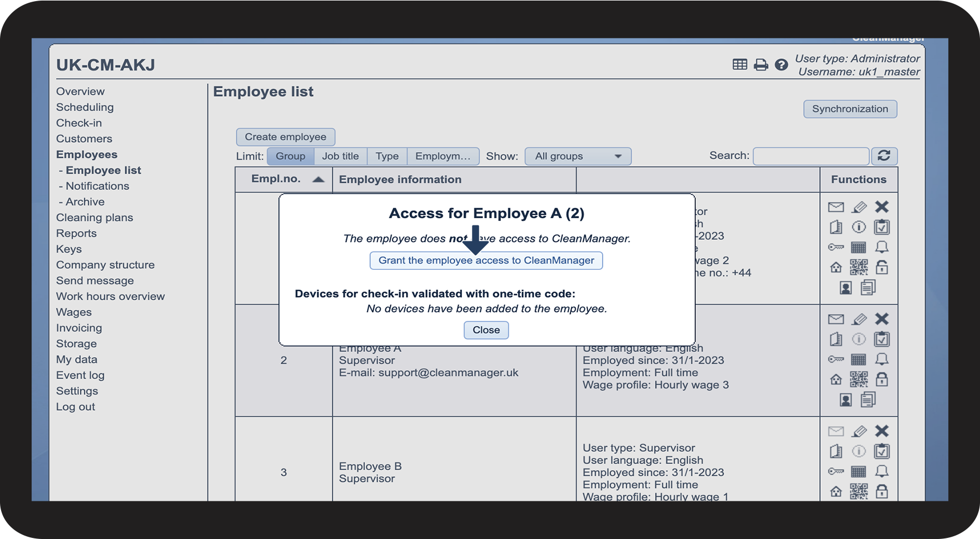Image resolution: width=980 pixels, height=539 pixels.
Task: Click copy documents icon in Employee A row
Action: pyautogui.click(x=868, y=399)
